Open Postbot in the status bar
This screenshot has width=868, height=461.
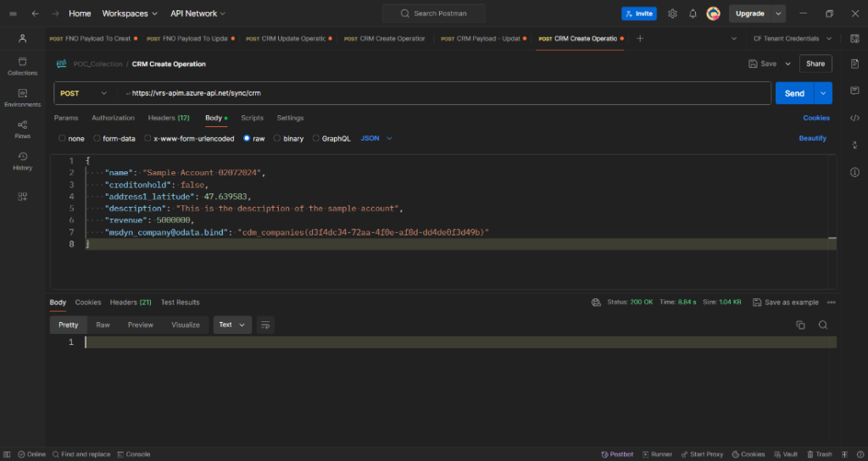click(x=617, y=454)
